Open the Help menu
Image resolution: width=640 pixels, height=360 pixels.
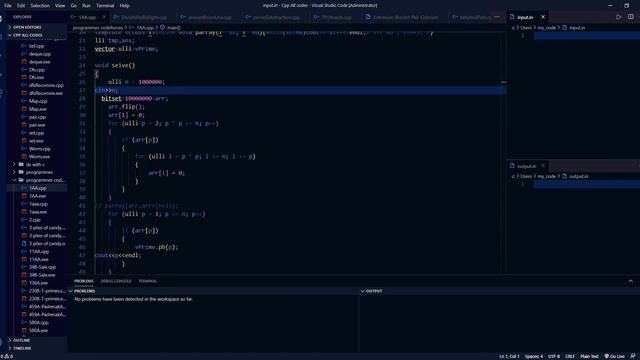click(124, 6)
